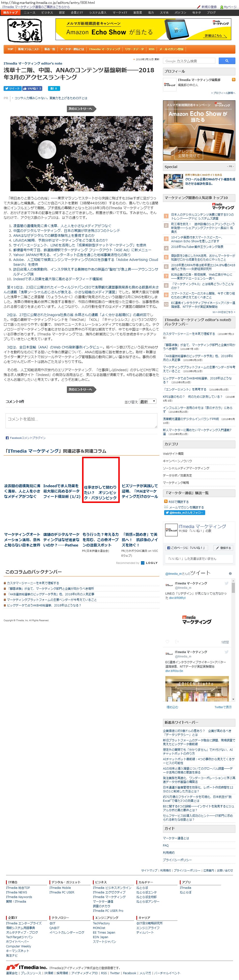
Task: Open the サイトマップ footer link
Action: click(x=149, y=870)
